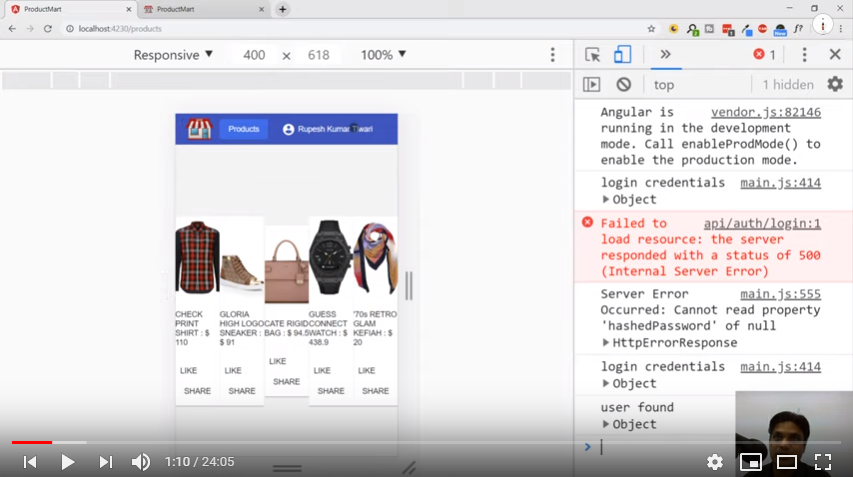Open the 100% zoom dropdown
The width and height of the screenshot is (853, 477).
tap(384, 55)
